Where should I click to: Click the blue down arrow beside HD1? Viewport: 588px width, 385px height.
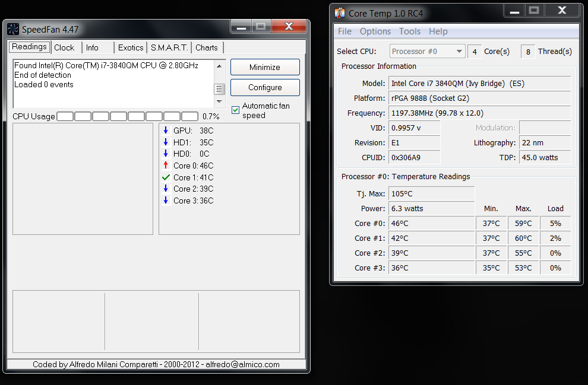(166, 142)
